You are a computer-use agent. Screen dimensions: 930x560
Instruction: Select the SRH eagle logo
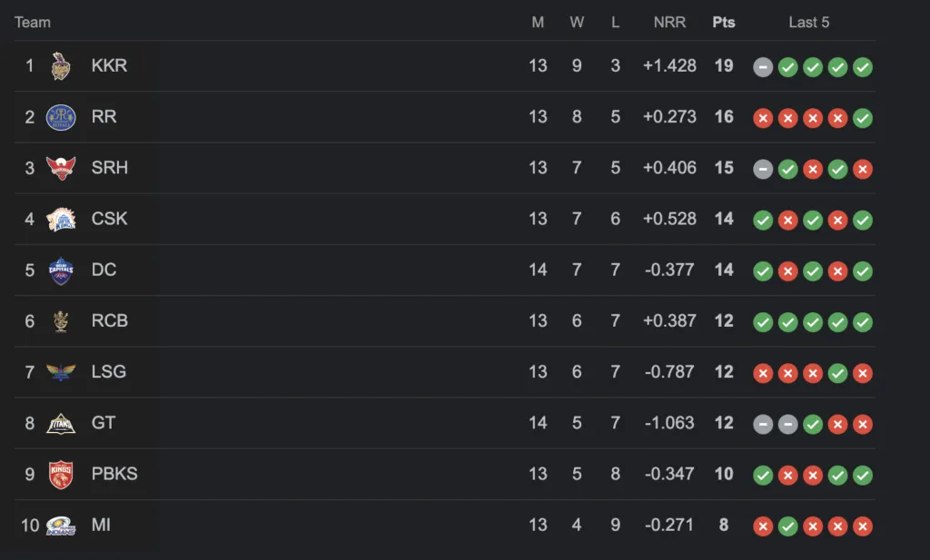pyautogui.click(x=61, y=168)
